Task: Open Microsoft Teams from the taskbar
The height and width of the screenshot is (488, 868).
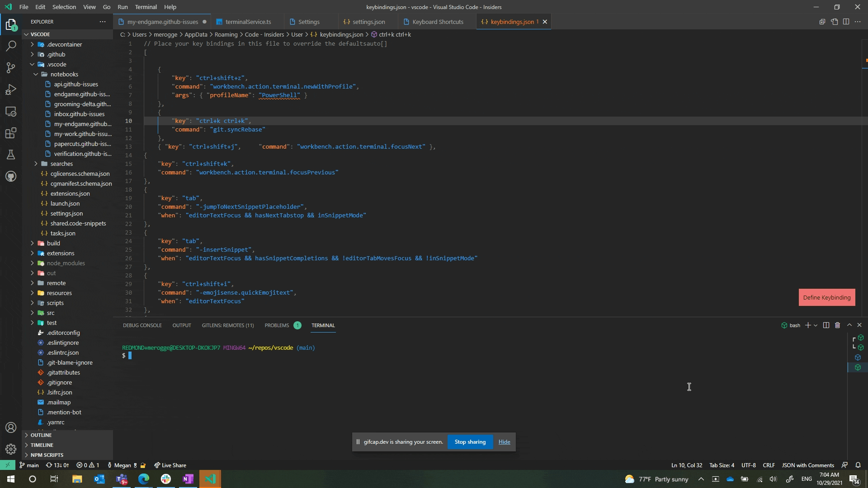Action: tap(121, 479)
